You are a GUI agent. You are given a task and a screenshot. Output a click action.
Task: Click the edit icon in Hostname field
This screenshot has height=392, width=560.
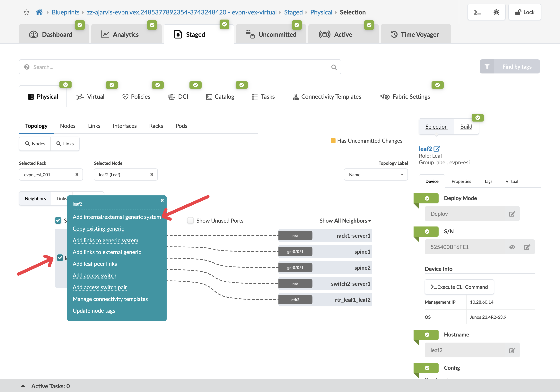point(512,350)
